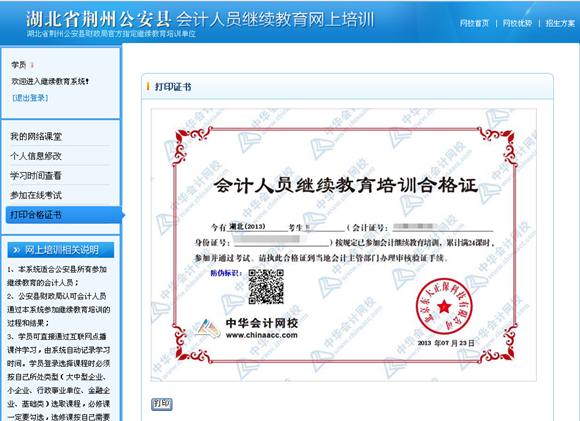Click the 打印 print button below certificate
The width and height of the screenshot is (580, 421).
(x=162, y=404)
